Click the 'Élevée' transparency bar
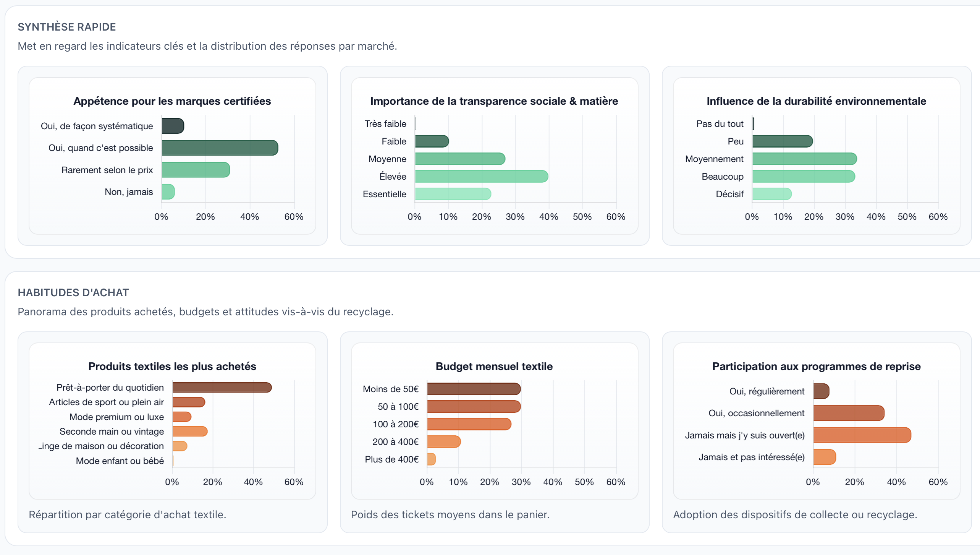980x555 pixels. pos(481,176)
